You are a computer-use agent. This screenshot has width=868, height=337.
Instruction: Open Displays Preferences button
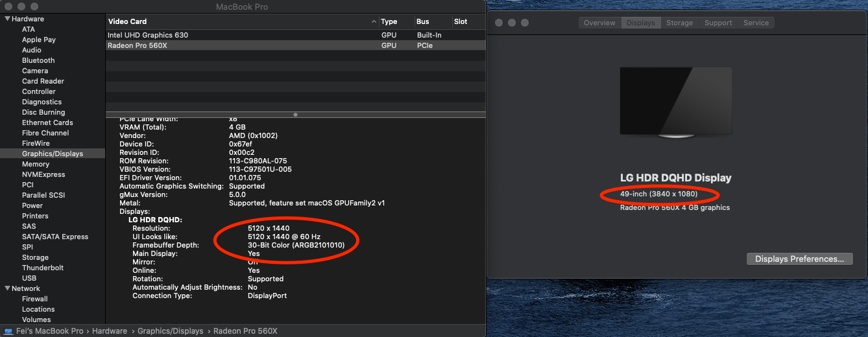(x=799, y=259)
